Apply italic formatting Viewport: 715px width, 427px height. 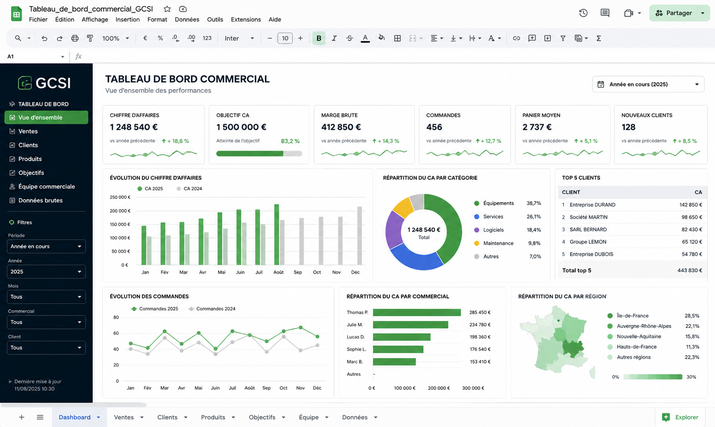334,38
